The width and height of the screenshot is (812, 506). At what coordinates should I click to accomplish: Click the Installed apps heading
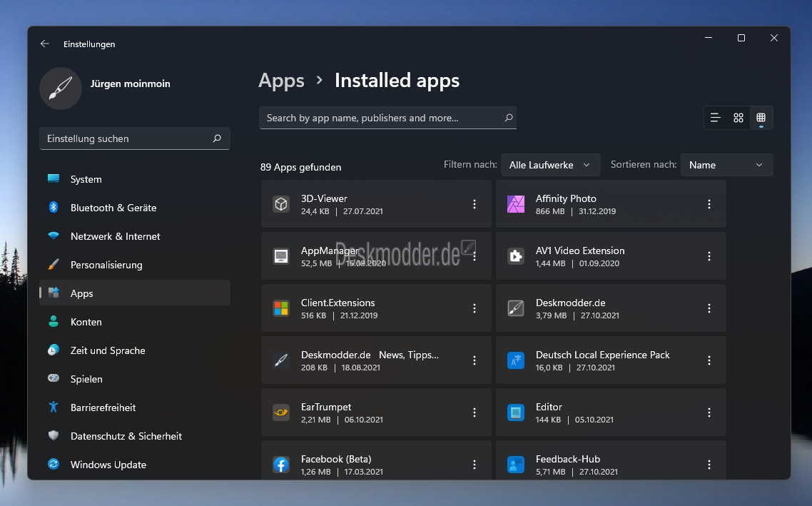397,81
